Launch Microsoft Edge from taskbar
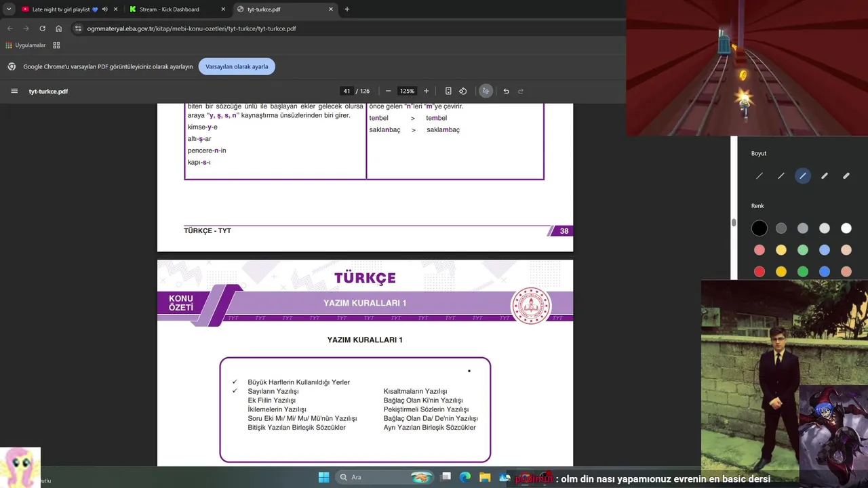Viewport: 868px width, 488px height. tap(465, 477)
